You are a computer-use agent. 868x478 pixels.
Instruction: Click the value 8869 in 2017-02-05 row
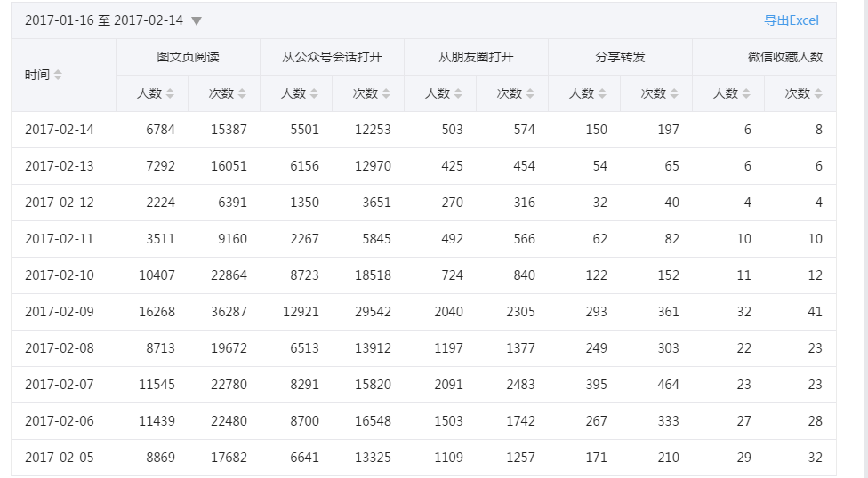[x=161, y=458]
